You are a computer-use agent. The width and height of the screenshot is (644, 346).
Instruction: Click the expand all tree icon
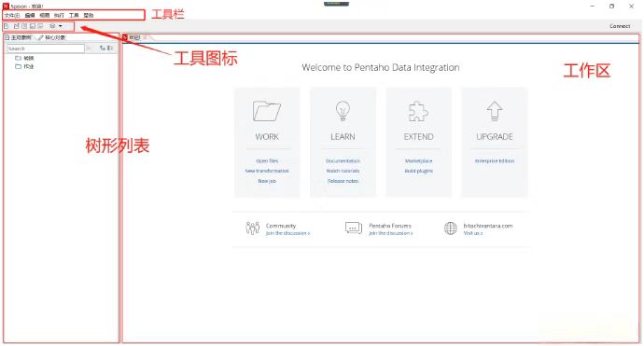click(x=103, y=48)
